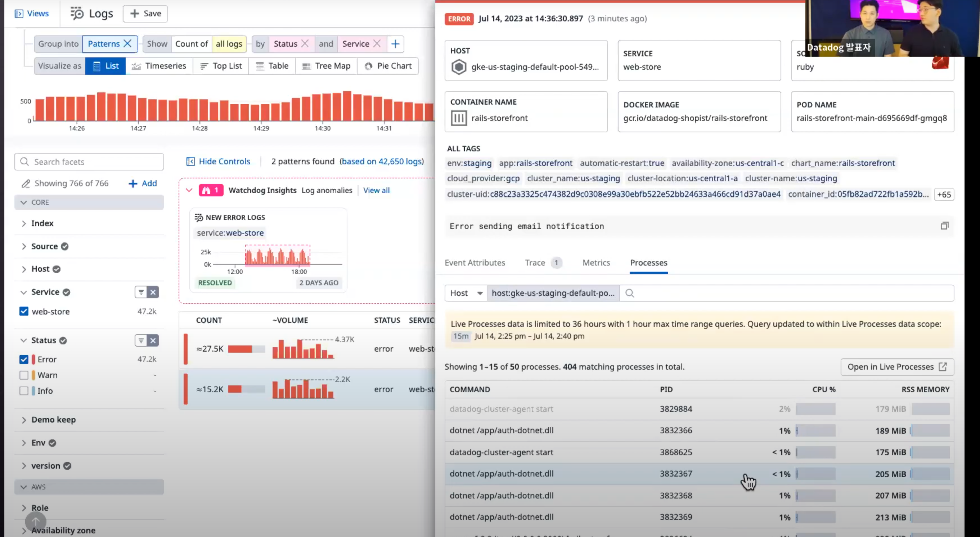
Task: Click process row with PID 3832368
Action: 699,496
